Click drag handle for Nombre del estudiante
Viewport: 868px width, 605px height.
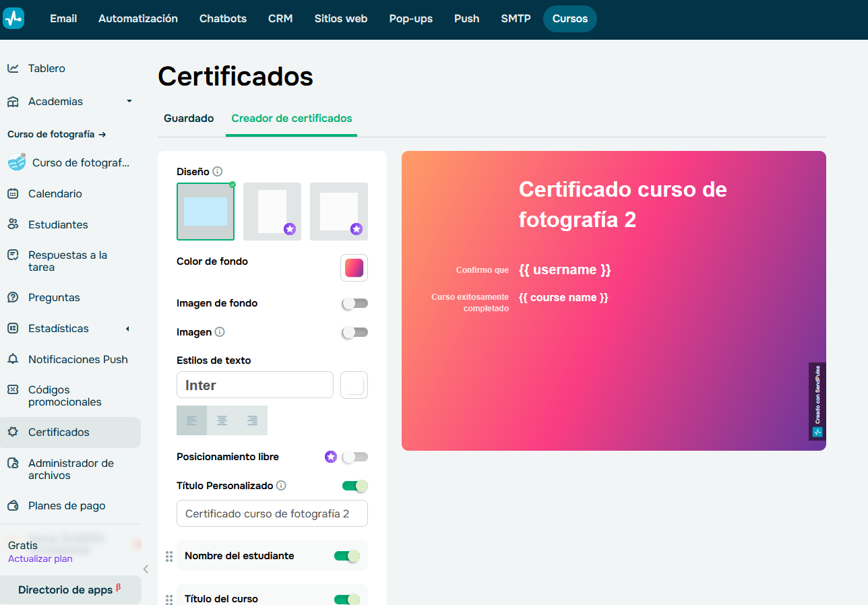coord(169,556)
